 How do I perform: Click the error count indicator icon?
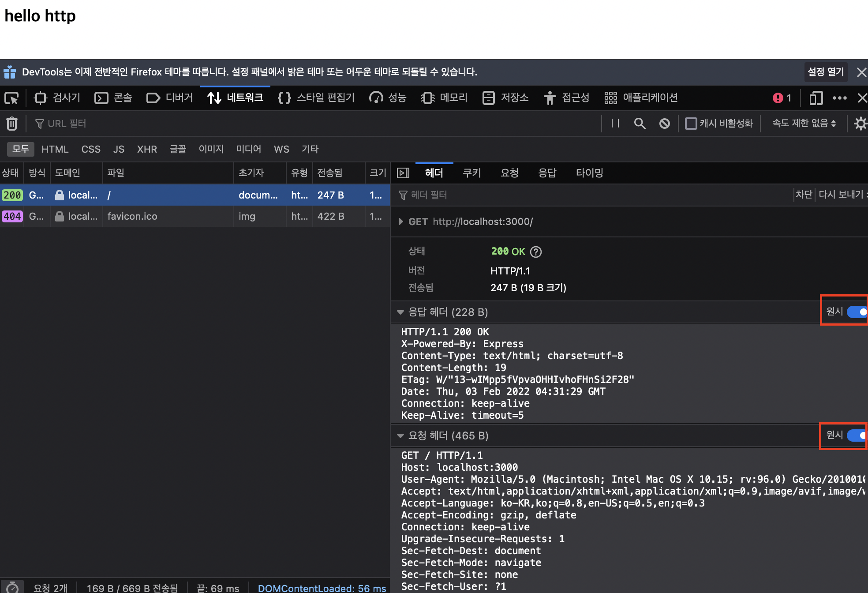[778, 98]
